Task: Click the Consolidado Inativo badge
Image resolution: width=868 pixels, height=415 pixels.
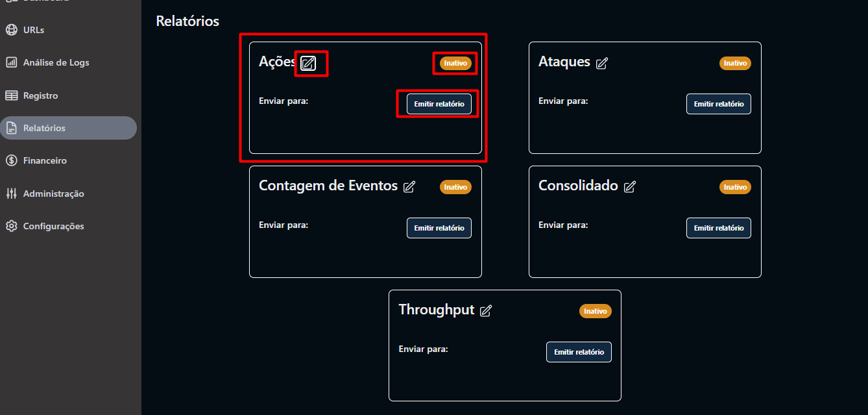Action: click(735, 187)
